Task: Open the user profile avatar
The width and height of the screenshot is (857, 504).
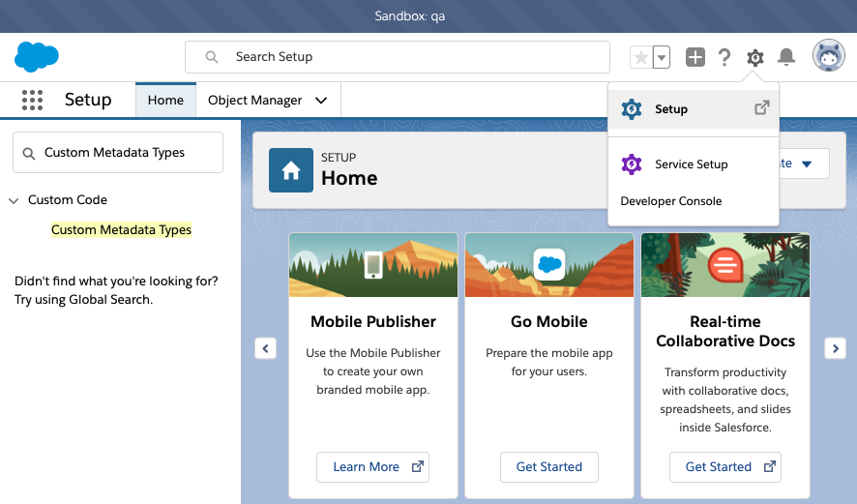Action: coord(829,56)
